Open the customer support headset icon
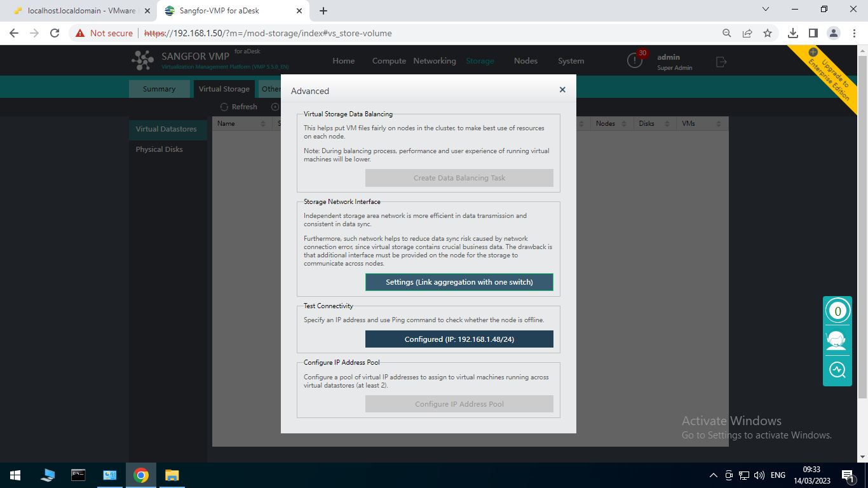This screenshot has width=868, height=488. pos(837,340)
